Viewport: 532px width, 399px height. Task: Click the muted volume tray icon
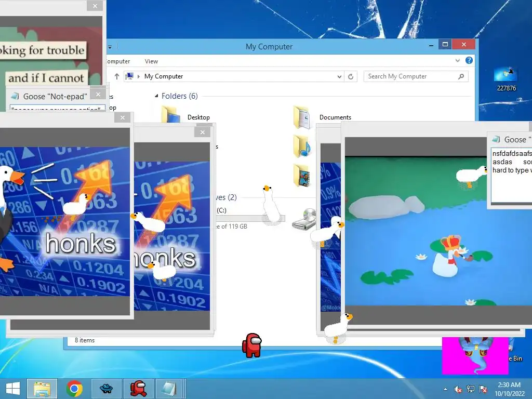[x=458, y=389]
